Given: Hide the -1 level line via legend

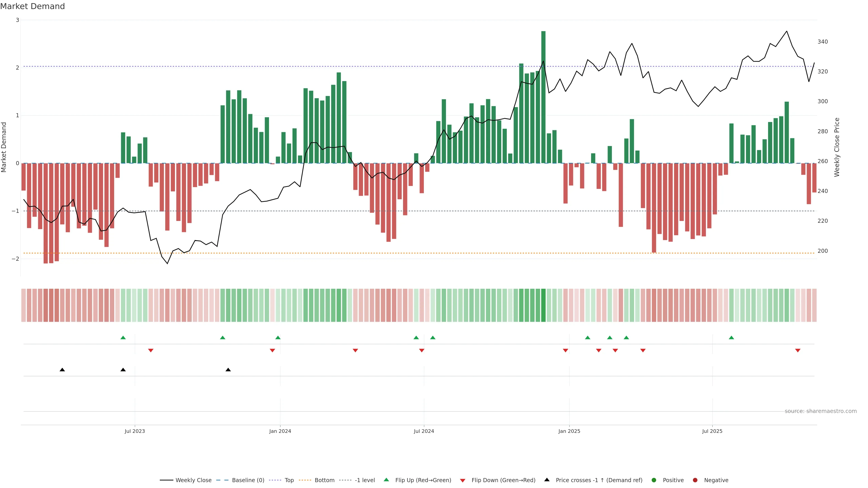Looking at the screenshot, I should pyautogui.click(x=365, y=480).
